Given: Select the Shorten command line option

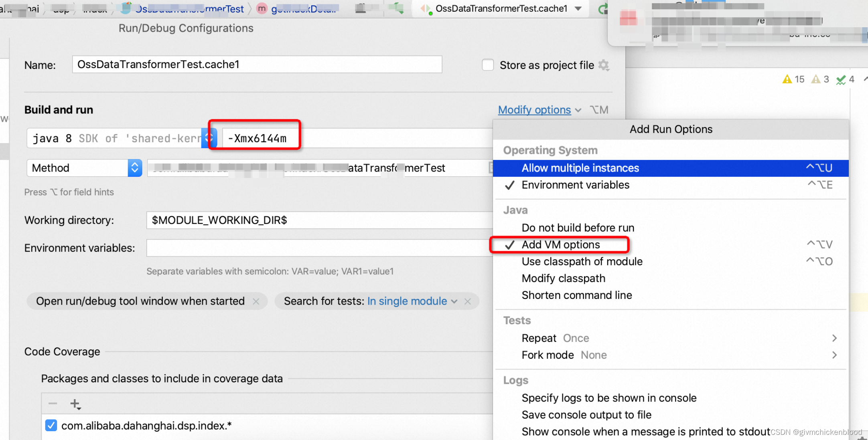Looking at the screenshot, I should (x=577, y=295).
